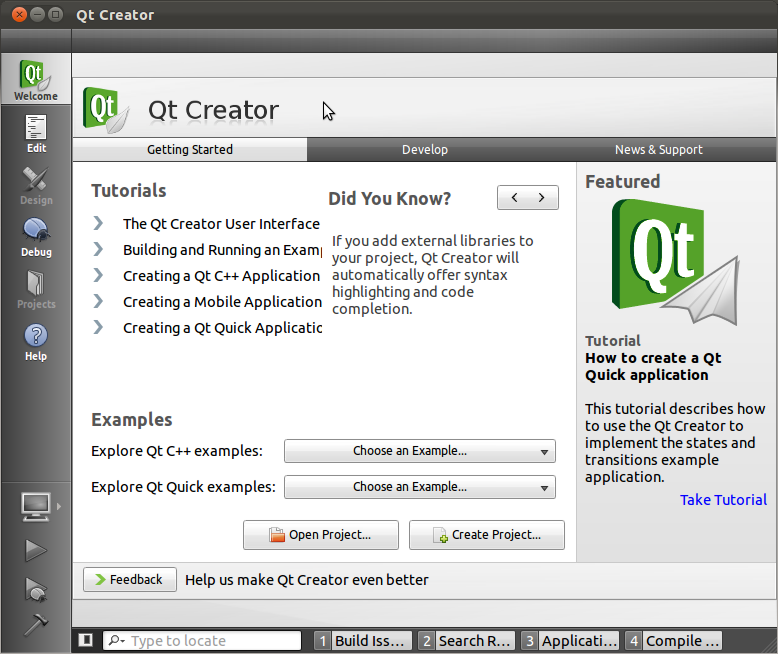The image size is (778, 654).
Task: Open Build Issues output pane
Action: click(363, 641)
